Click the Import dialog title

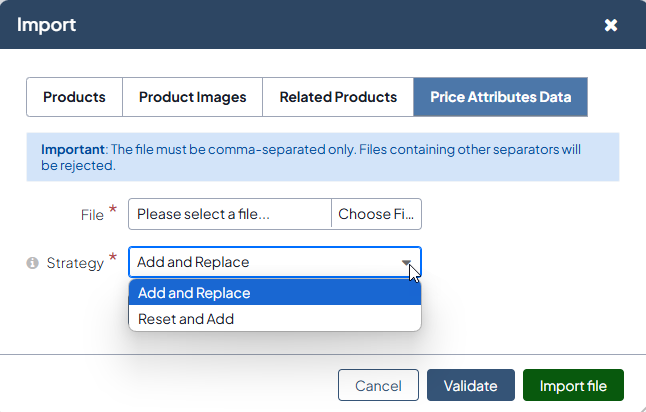click(47, 24)
